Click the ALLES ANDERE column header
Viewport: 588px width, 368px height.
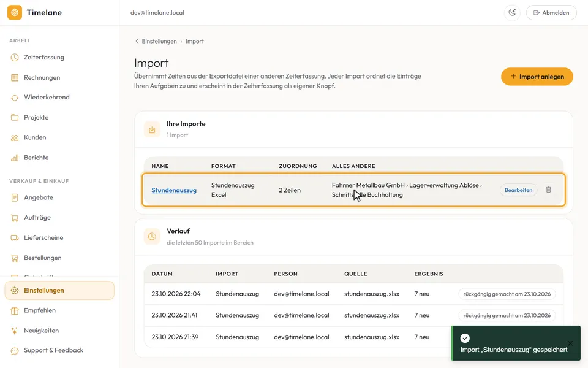point(353,166)
